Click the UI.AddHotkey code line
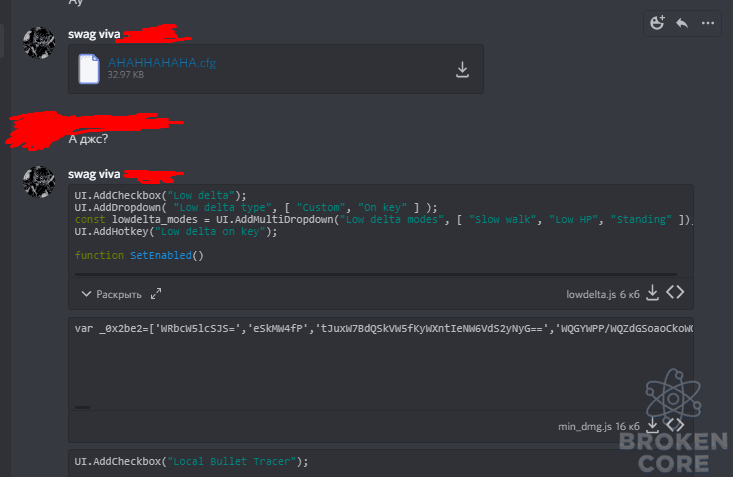The image size is (733, 477). pyautogui.click(x=176, y=231)
